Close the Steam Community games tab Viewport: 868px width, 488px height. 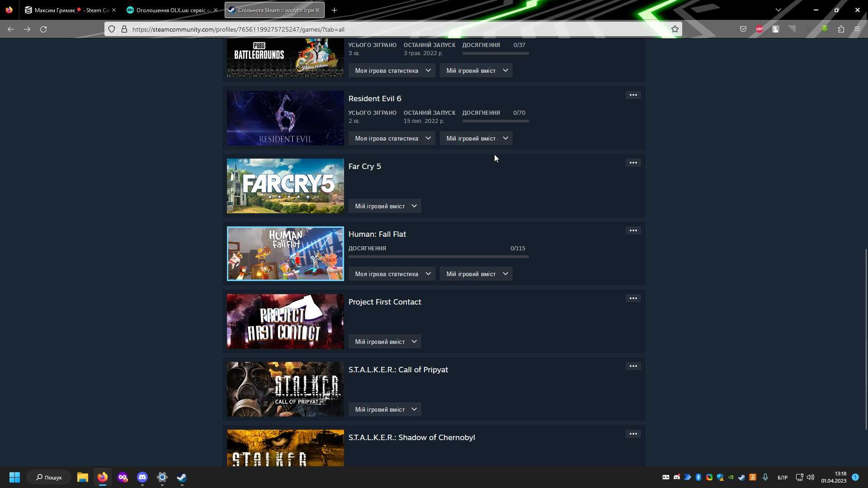coord(317,10)
